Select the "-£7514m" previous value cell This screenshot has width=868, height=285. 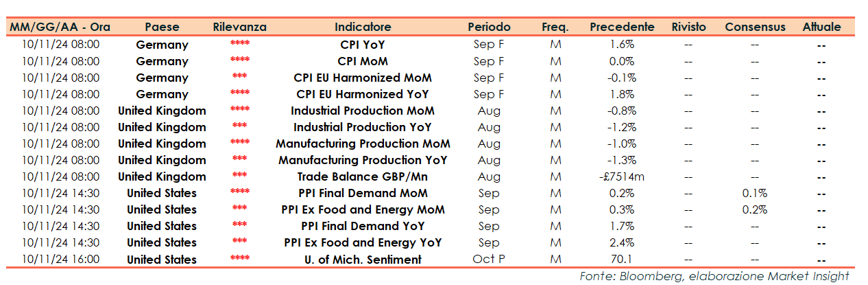622,176
